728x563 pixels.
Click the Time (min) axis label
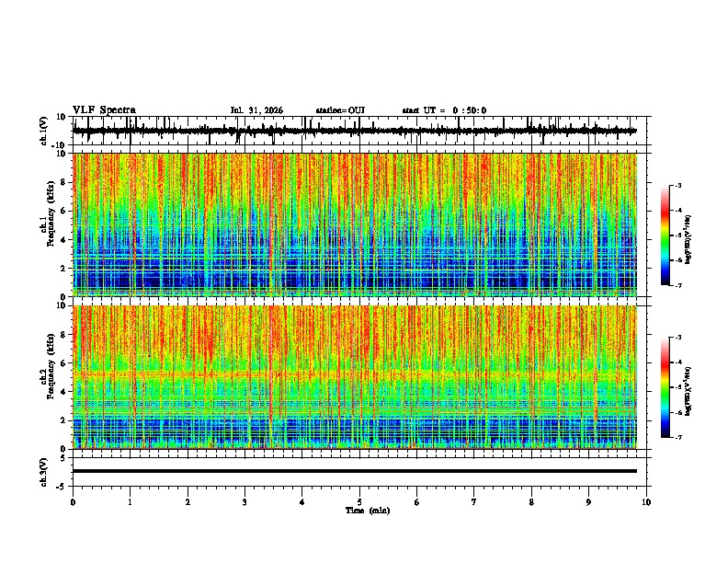click(368, 511)
